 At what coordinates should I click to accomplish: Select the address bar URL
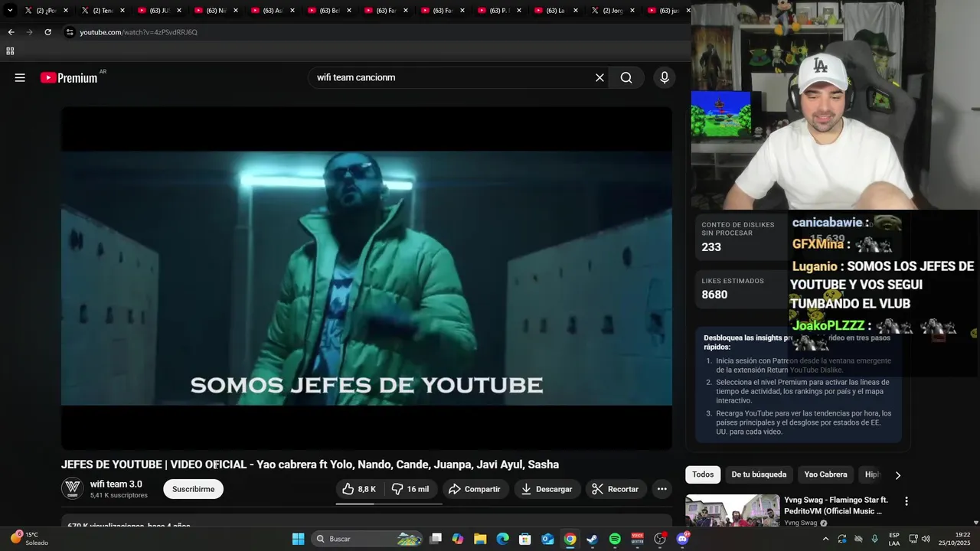pos(139,32)
